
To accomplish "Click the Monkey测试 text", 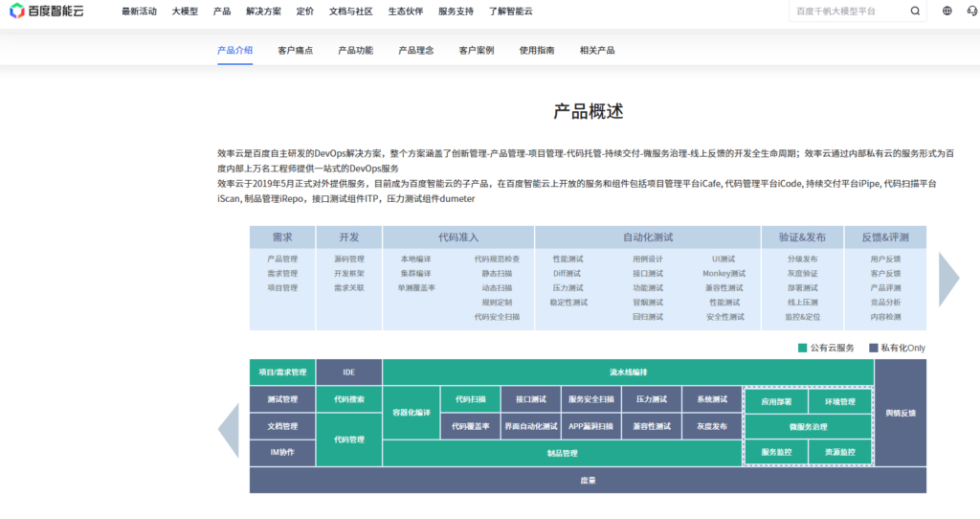I will tap(724, 273).
